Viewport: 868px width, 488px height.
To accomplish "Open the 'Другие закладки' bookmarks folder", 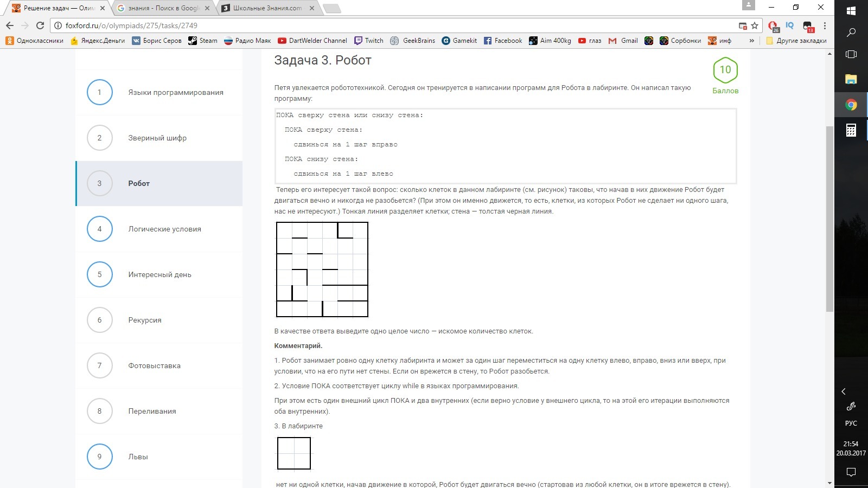I will (796, 41).
